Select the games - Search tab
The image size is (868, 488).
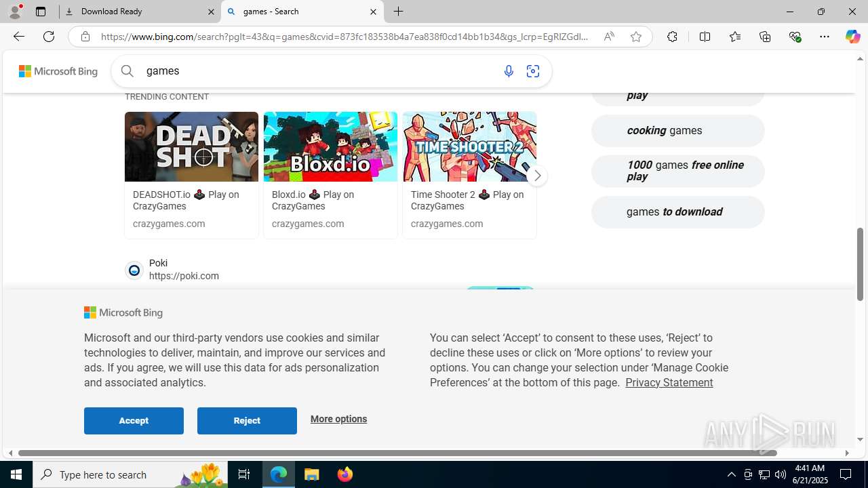302,12
